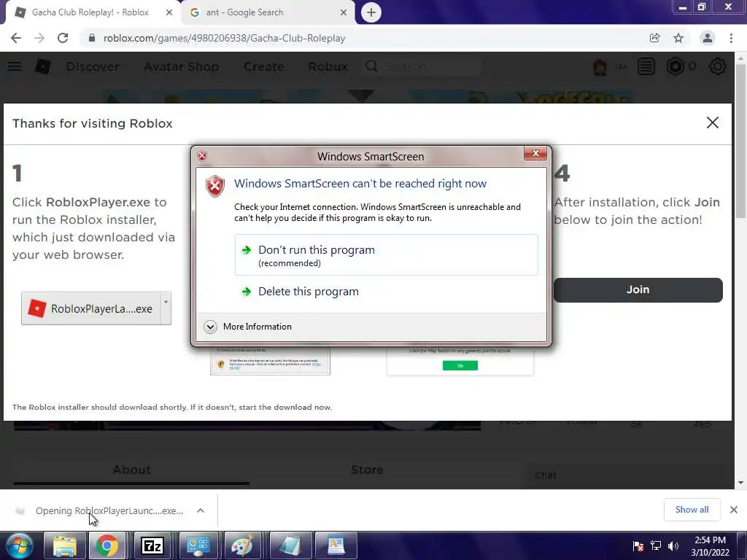Expand the download item options chevron

tap(201, 510)
